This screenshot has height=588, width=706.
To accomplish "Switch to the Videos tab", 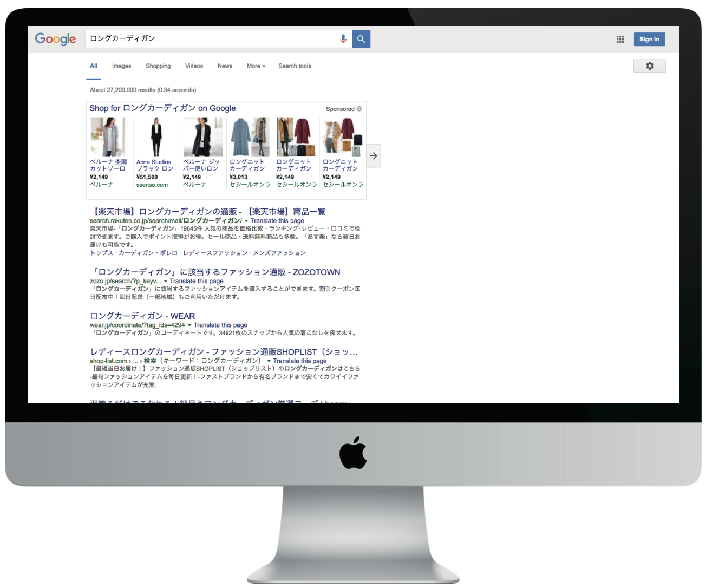I will click(x=194, y=66).
